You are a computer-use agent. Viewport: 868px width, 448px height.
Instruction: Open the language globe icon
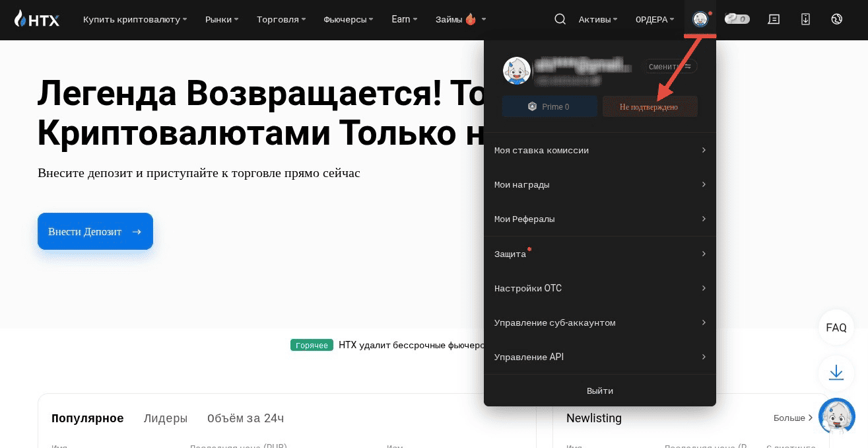pyautogui.click(x=836, y=19)
